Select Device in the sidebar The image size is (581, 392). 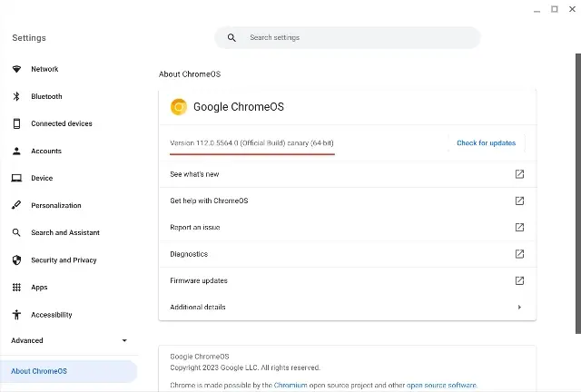(69, 178)
